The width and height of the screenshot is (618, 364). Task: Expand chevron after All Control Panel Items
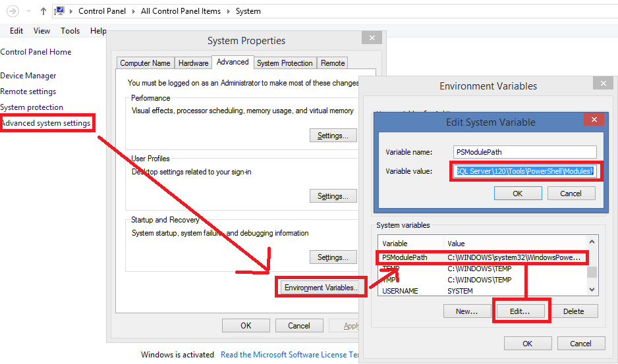(x=228, y=11)
